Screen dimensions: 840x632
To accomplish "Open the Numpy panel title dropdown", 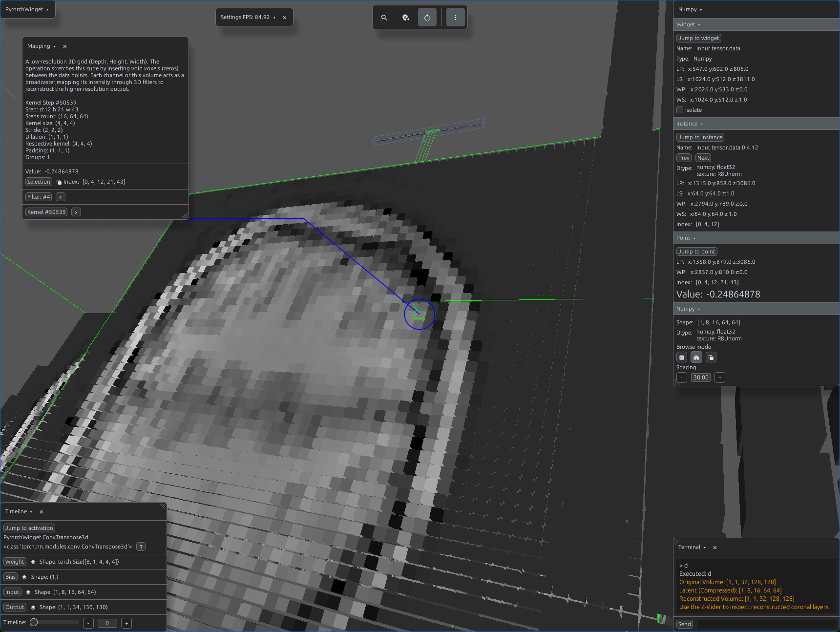I will coord(701,10).
